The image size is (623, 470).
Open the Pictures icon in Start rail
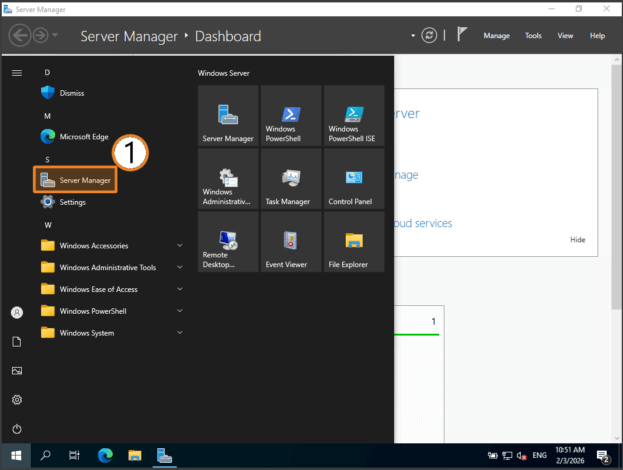pos(17,371)
